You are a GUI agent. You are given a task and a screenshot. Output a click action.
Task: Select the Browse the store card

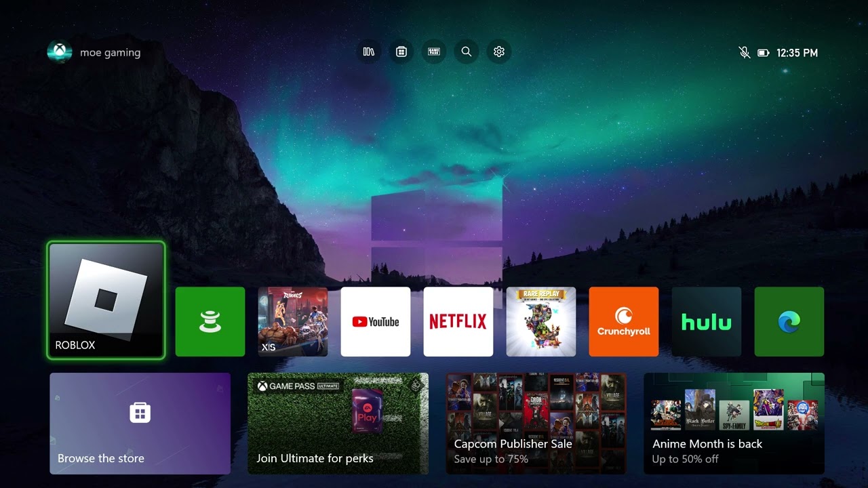[x=140, y=424]
